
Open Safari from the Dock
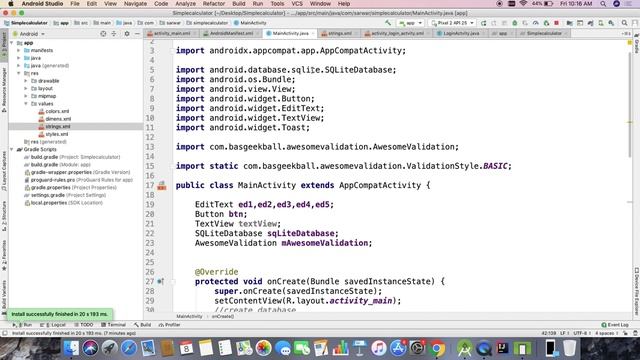[129, 348]
